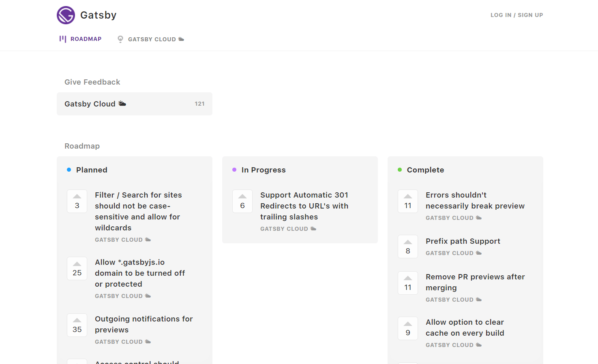This screenshot has height=364, width=598.
Task: Open Allow option to clear cache post
Action: [465, 328]
